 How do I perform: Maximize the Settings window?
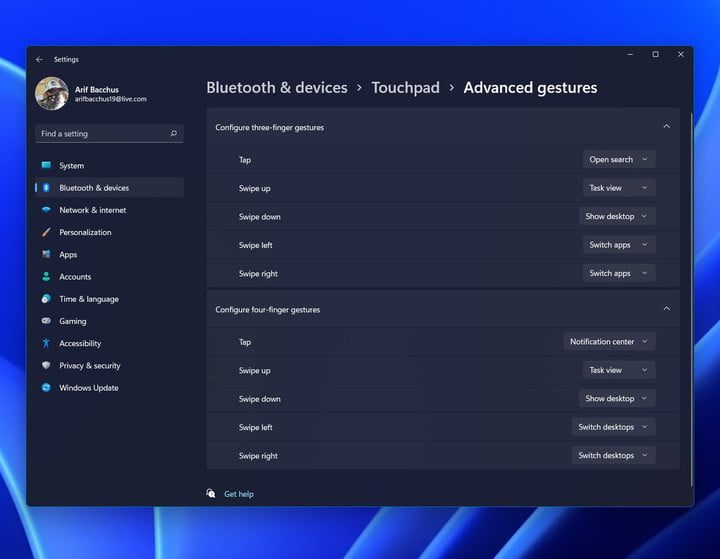click(x=655, y=54)
